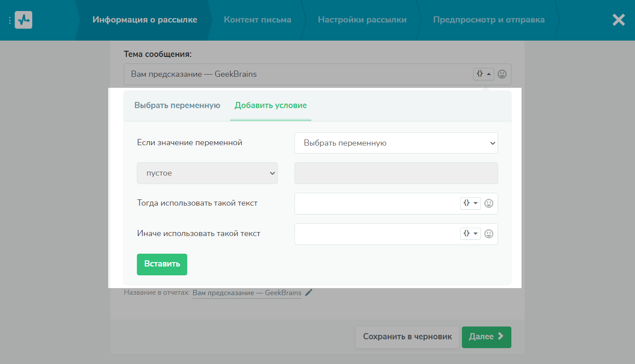Open emoji picker for 'Тогда' text field
The image size is (635, 364).
coord(488,203)
